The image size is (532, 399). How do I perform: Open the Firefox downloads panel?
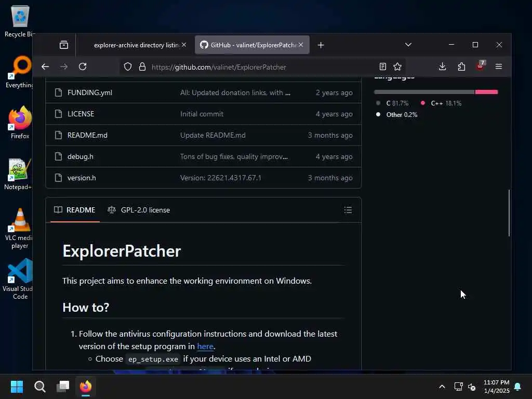pos(442,67)
